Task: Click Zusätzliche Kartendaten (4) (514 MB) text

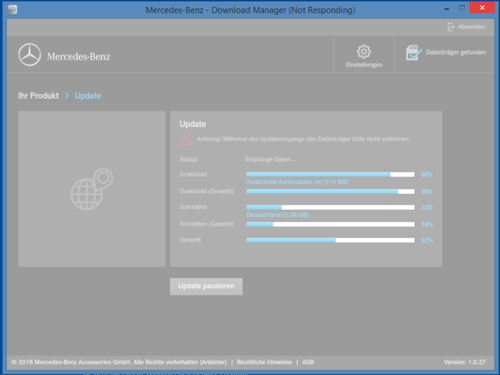Action: click(298, 182)
